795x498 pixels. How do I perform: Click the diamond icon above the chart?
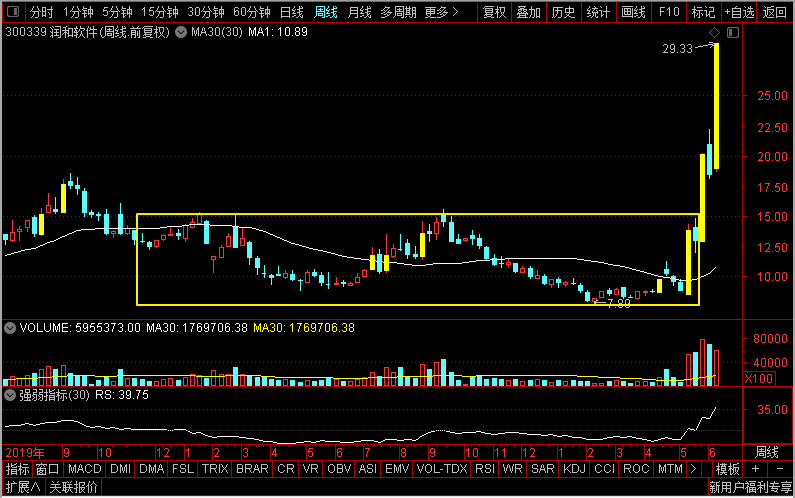pyautogui.click(x=714, y=32)
